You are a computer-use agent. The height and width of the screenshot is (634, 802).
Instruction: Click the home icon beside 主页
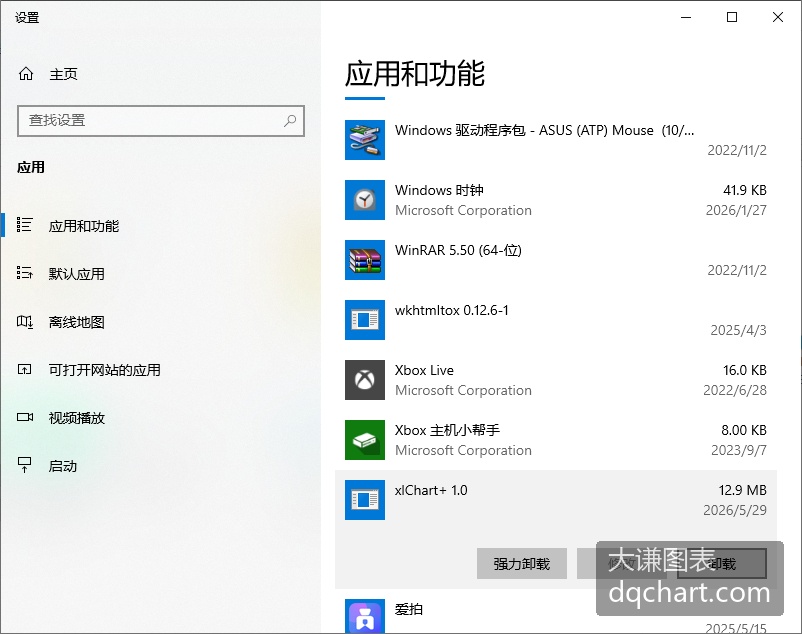(x=26, y=74)
